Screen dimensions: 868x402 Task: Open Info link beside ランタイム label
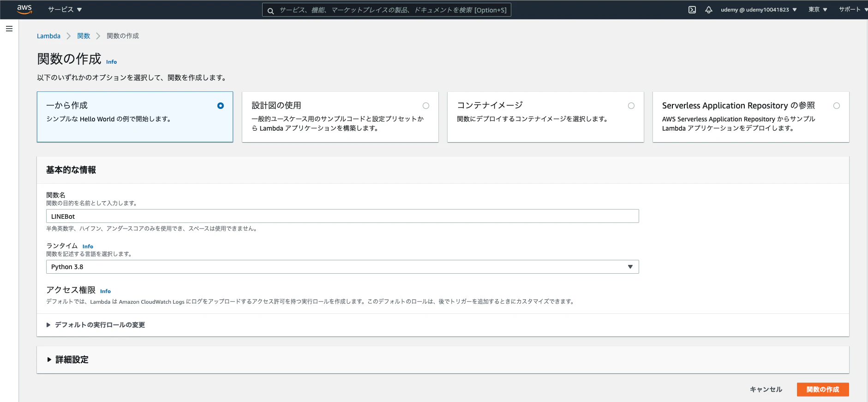(88, 246)
